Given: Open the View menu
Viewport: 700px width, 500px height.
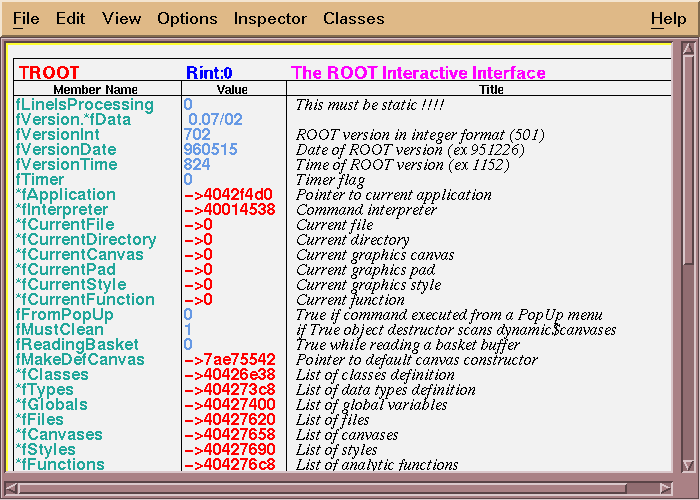Looking at the screenshot, I should point(121,19).
